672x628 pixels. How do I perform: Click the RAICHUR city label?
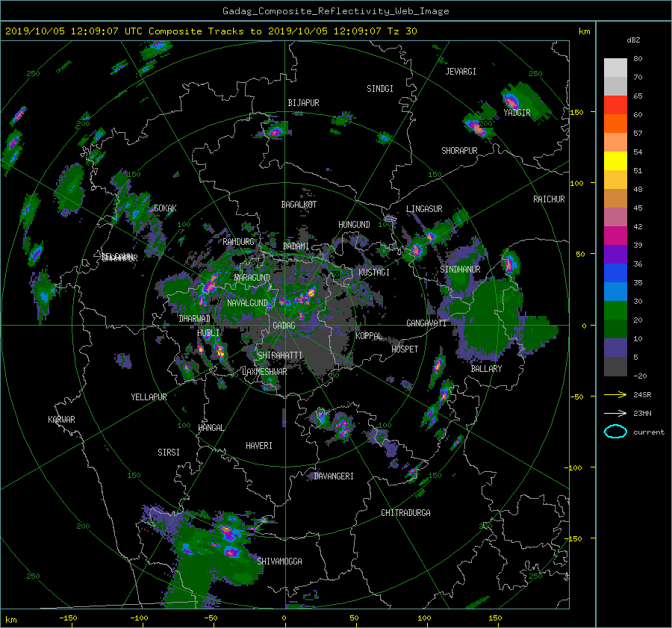549,199
